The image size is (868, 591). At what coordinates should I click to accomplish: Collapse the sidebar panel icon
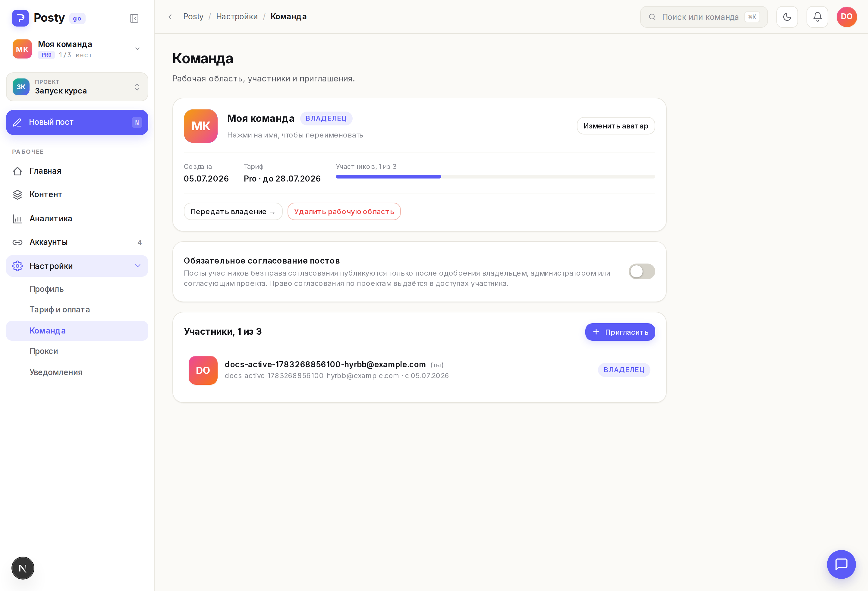click(x=134, y=18)
